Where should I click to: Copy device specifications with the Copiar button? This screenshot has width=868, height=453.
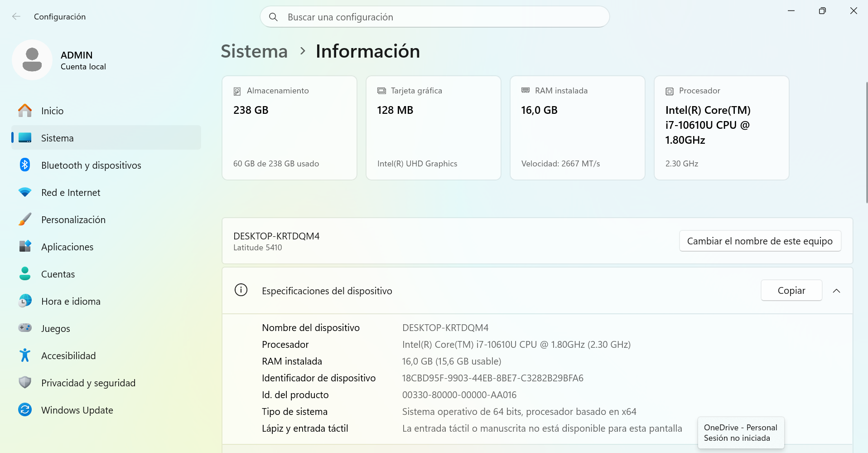791,290
